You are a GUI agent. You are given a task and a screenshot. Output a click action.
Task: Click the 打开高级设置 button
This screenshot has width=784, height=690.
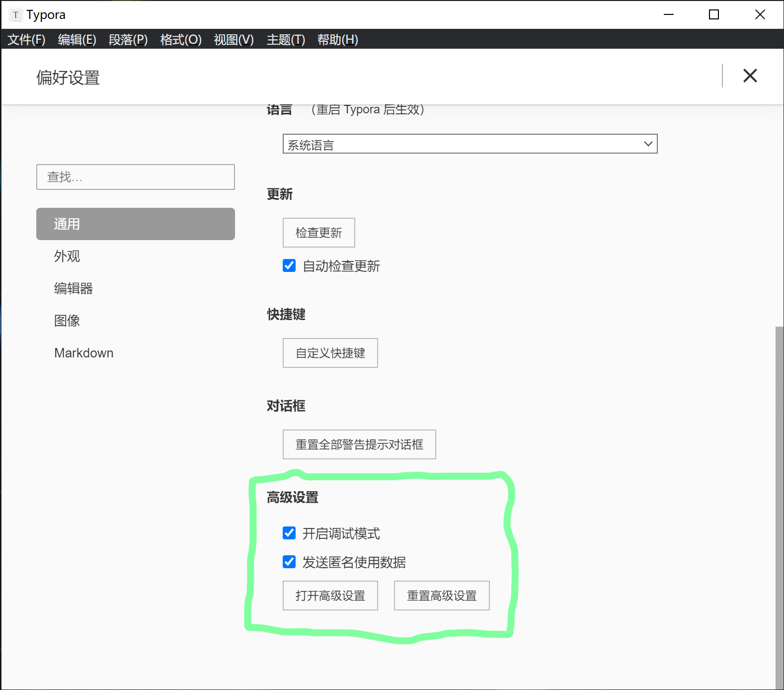click(330, 596)
